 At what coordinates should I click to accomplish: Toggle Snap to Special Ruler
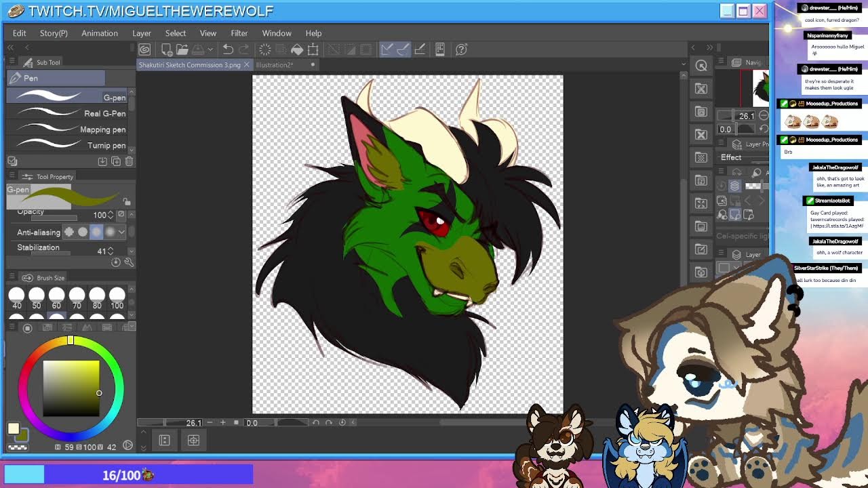pyautogui.click(x=403, y=49)
